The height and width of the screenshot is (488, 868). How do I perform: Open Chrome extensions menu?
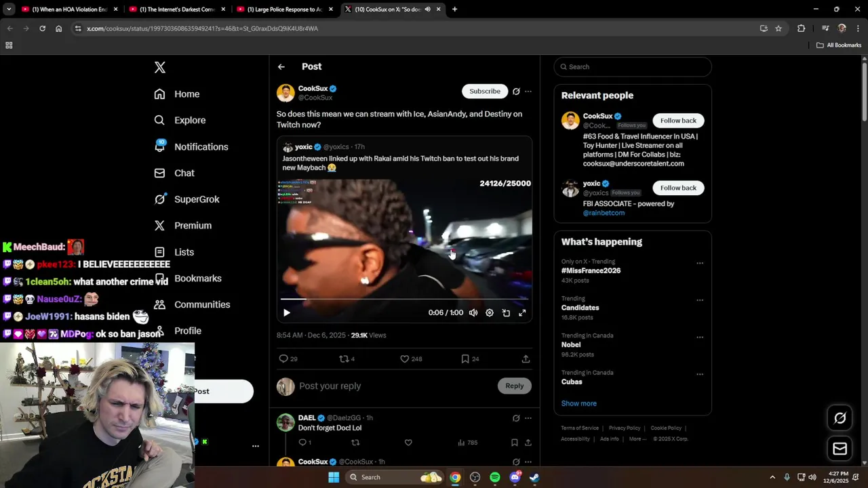[801, 28]
